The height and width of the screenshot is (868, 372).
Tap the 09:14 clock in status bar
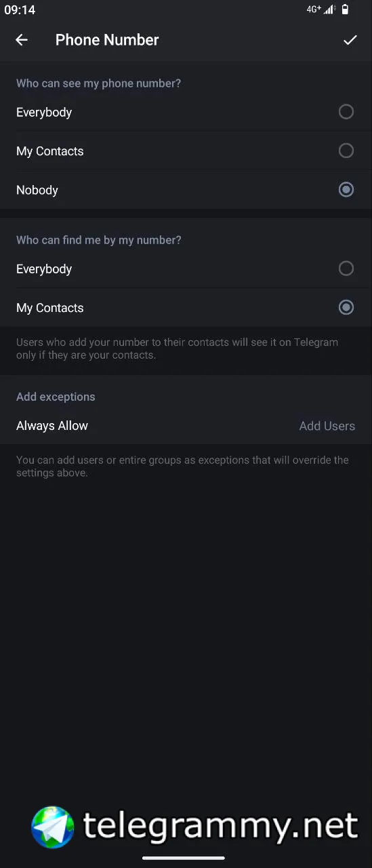pyautogui.click(x=20, y=10)
